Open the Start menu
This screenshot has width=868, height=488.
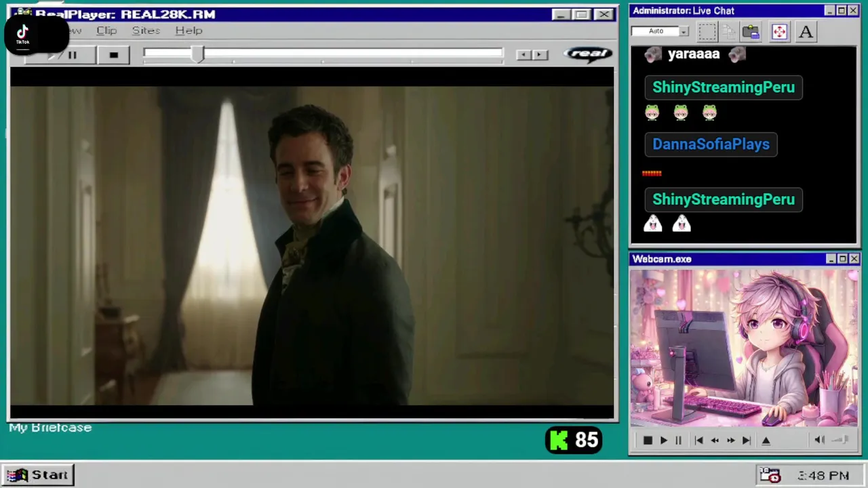click(x=39, y=475)
